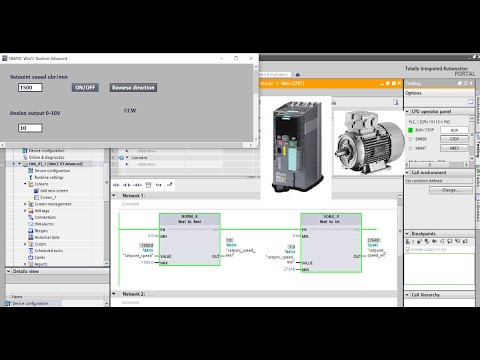Collapse the Breakpoints section
Viewport: 480px width, 360px height.
coord(407,233)
